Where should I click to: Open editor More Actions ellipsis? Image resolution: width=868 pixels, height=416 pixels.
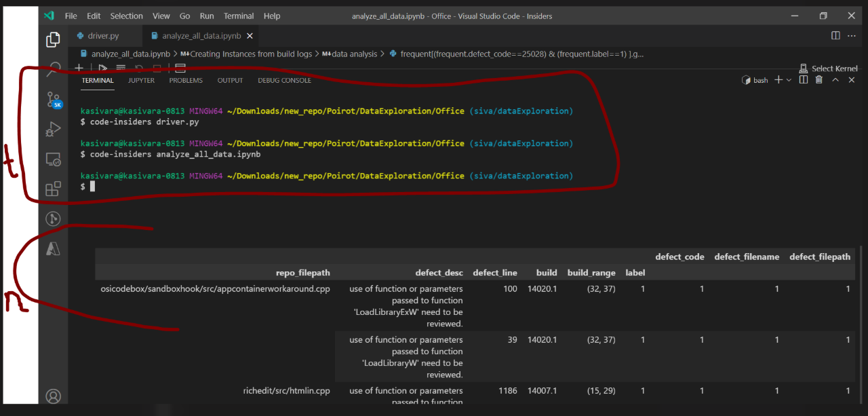click(852, 35)
